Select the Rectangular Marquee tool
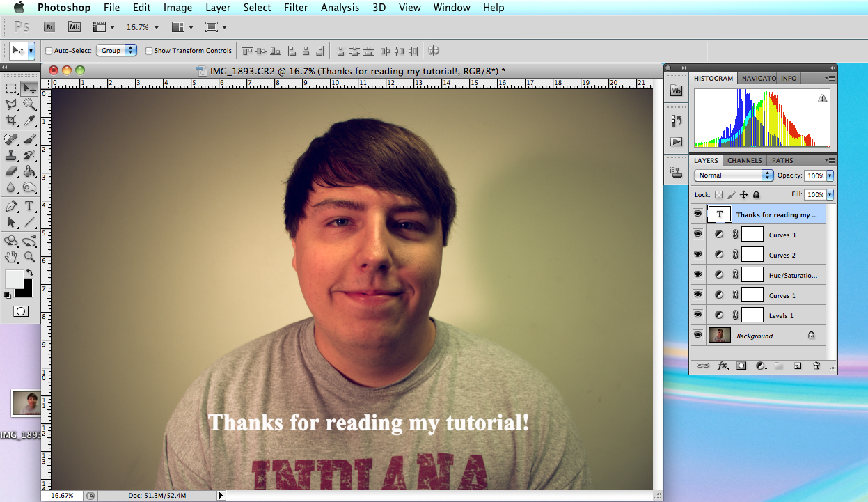 [x=11, y=88]
